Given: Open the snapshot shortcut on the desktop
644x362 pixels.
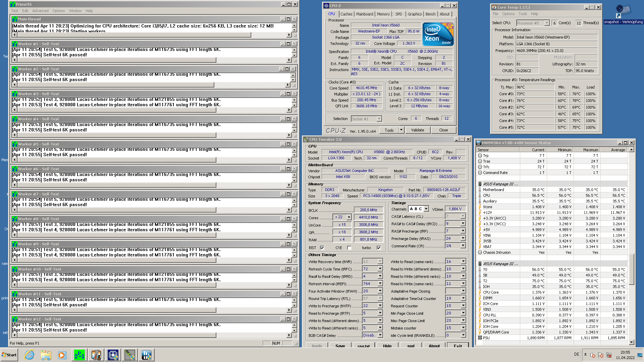Looking at the screenshot, I should 623,14.
